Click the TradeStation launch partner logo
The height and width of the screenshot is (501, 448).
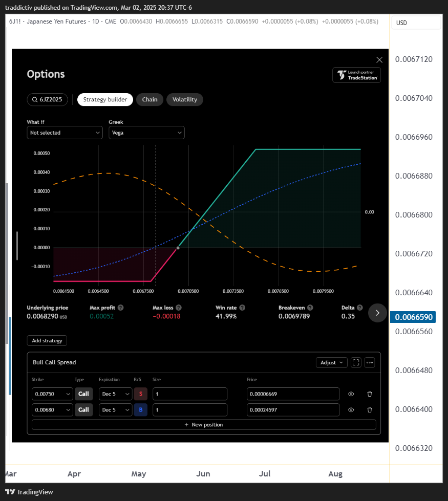coord(356,75)
